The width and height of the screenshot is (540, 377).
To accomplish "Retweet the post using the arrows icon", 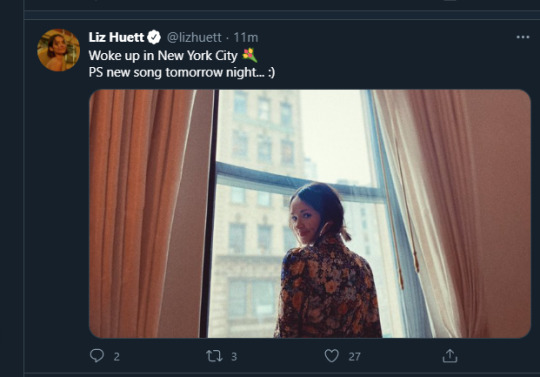I will coord(214,356).
